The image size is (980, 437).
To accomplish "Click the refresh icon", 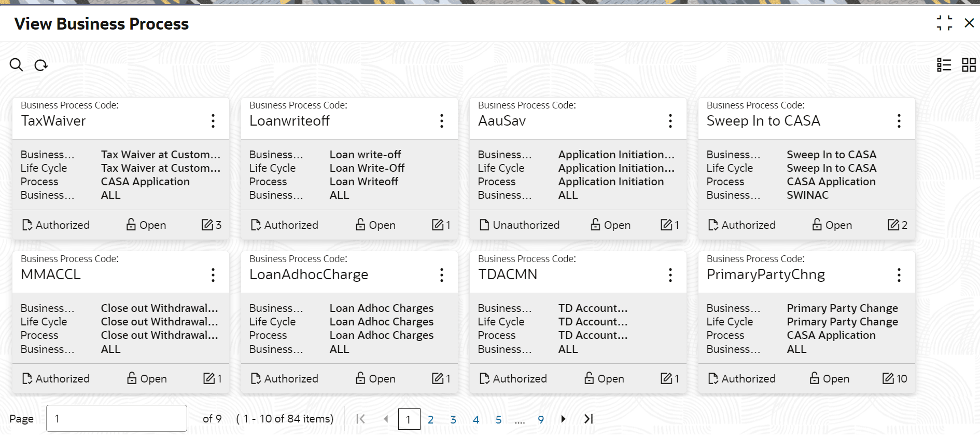I will click(41, 65).
